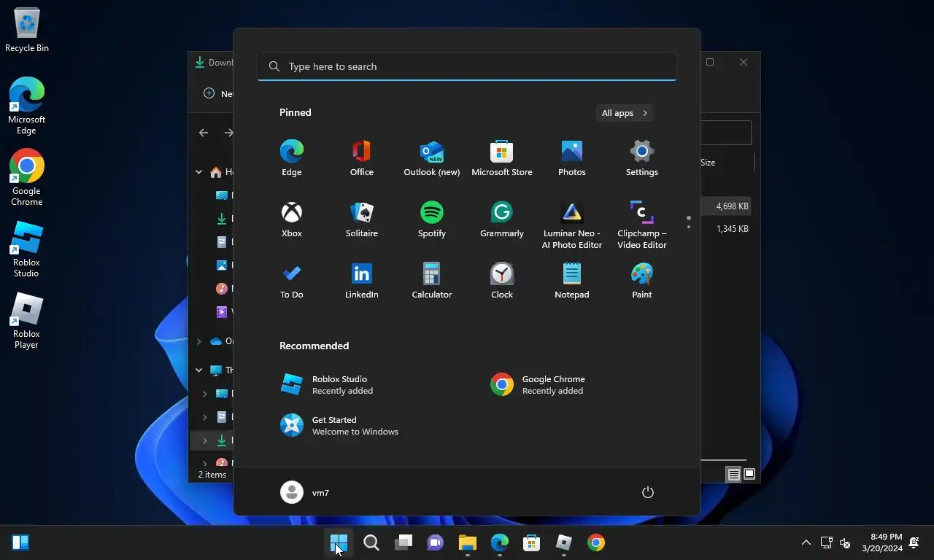Switch File Explorer to large icons view
934x560 pixels.
[x=749, y=475]
